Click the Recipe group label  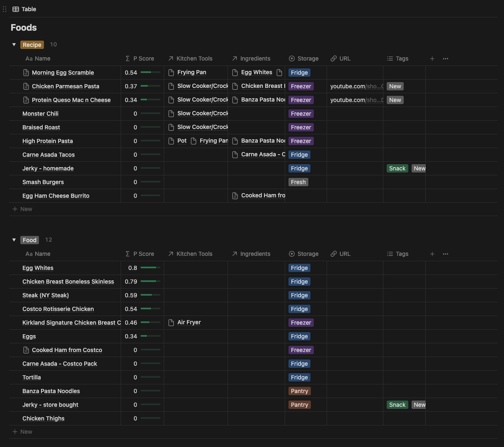32,45
